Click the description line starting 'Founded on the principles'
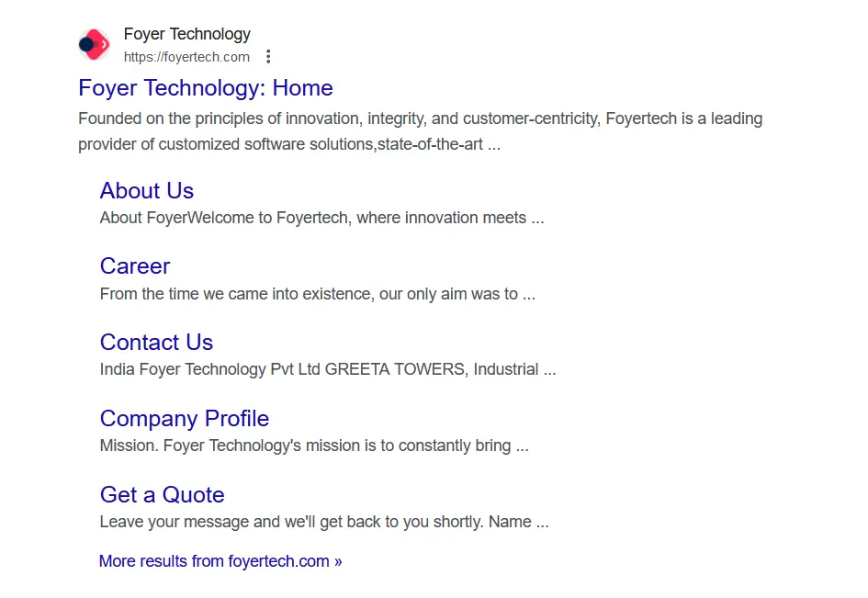 [x=420, y=118]
